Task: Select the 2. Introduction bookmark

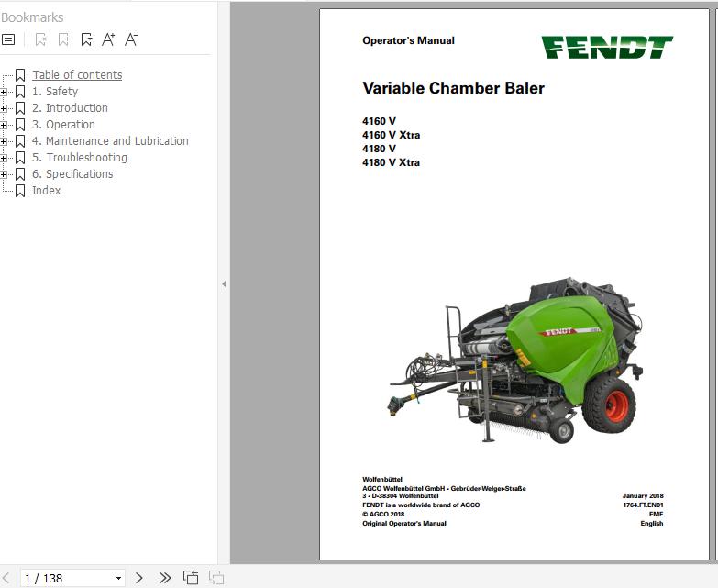Action: click(x=70, y=107)
